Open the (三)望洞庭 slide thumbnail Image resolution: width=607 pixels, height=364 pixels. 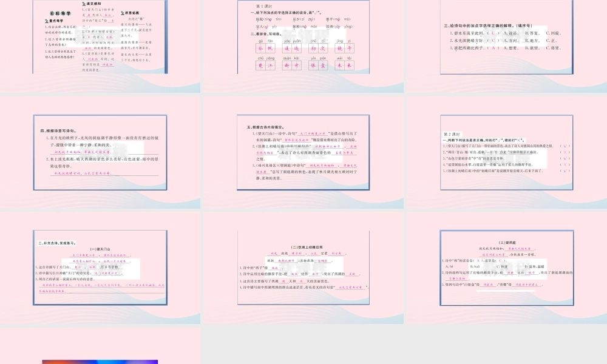pos(507,268)
